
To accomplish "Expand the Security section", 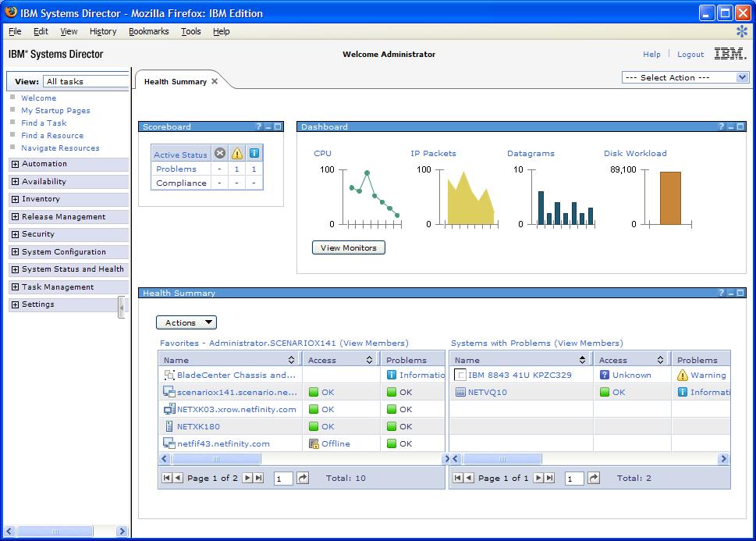I will pos(16,234).
